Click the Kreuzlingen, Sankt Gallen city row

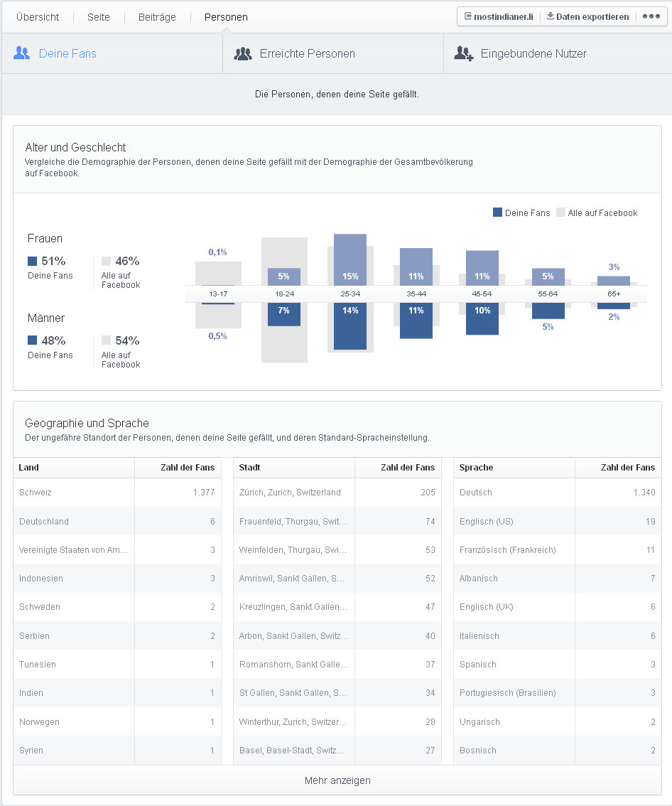[x=337, y=607]
